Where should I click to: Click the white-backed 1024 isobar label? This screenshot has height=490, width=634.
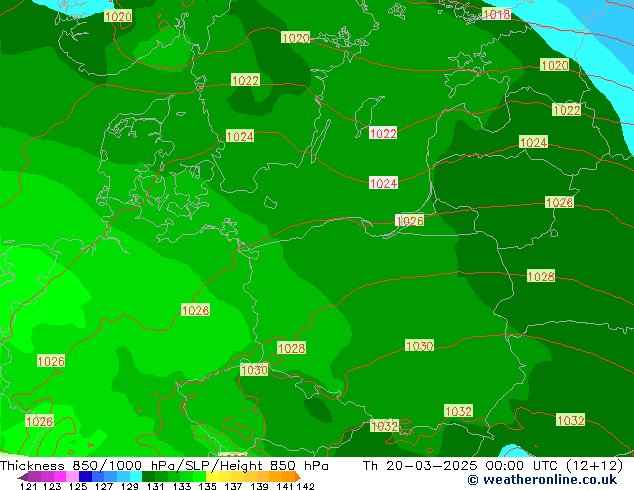tap(383, 183)
